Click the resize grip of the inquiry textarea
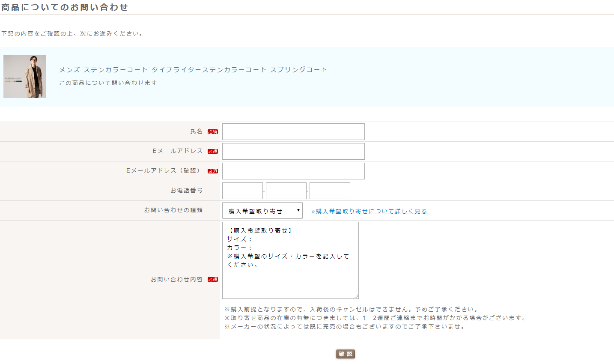Viewport: 614px width, 364px height. [x=356, y=296]
